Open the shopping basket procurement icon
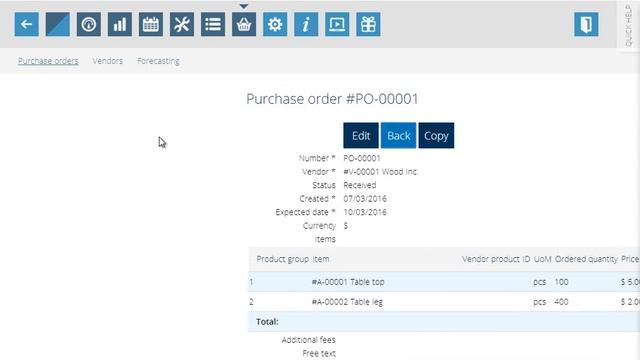 point(244,24)
